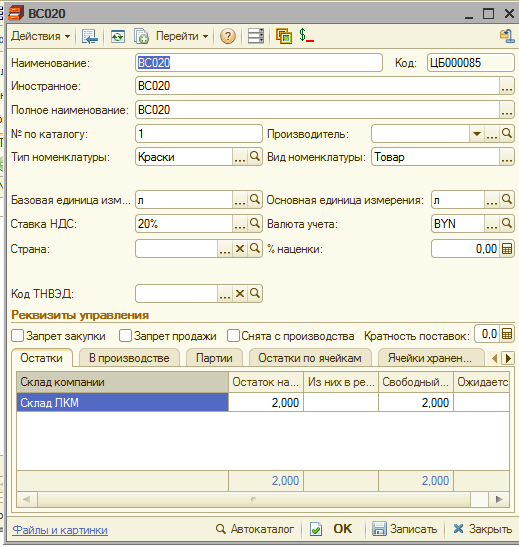Expand the Перейти dropdown menu
The width and height of the screenshot is (519, 547).
tap(182, 36)
